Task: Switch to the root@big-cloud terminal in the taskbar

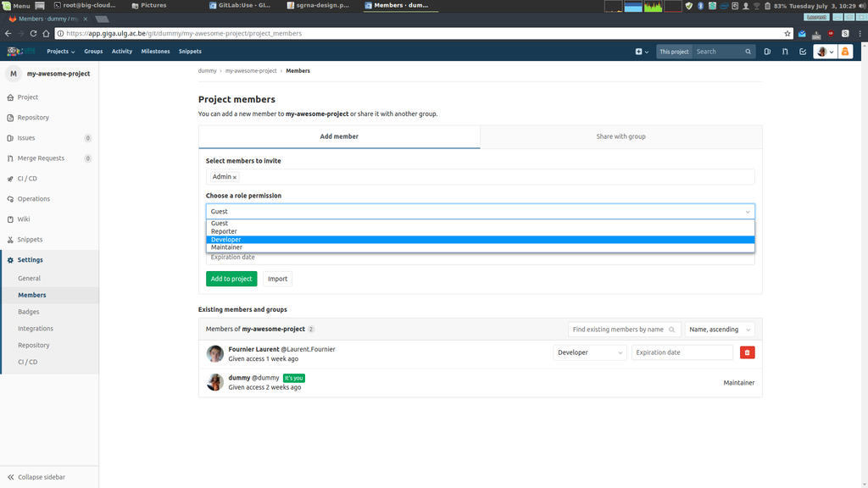Action: (x=86, y=6)
